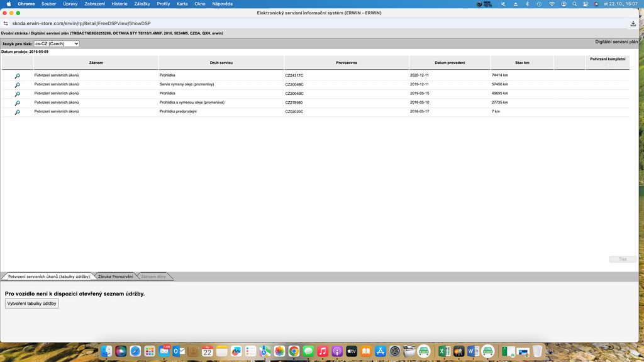Screen dimensions: 644x362
Task: Launch Microsoft Excel from the Dock
Action: pos(443,351)
